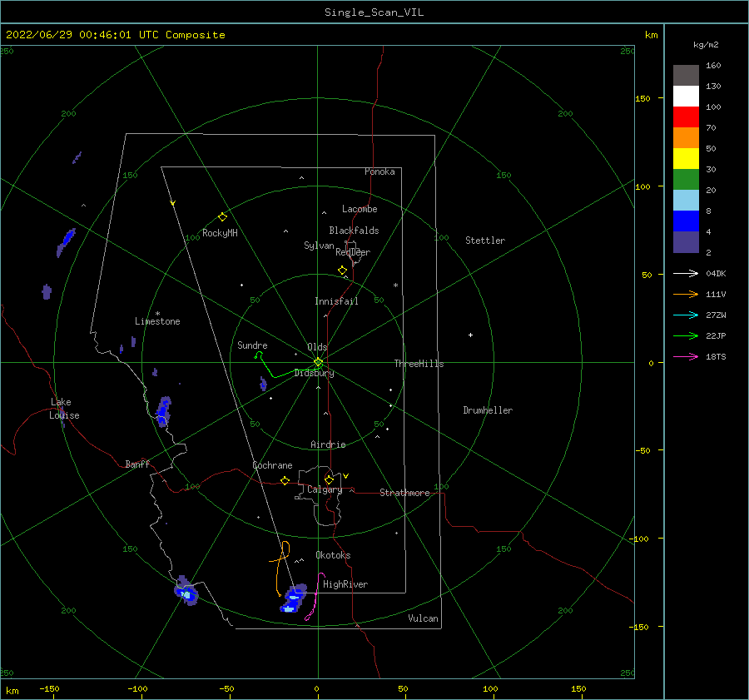Click the storm cell south of Banff
Screen dimensions: 749x700
pyautogui.click(x=186, y=591)
